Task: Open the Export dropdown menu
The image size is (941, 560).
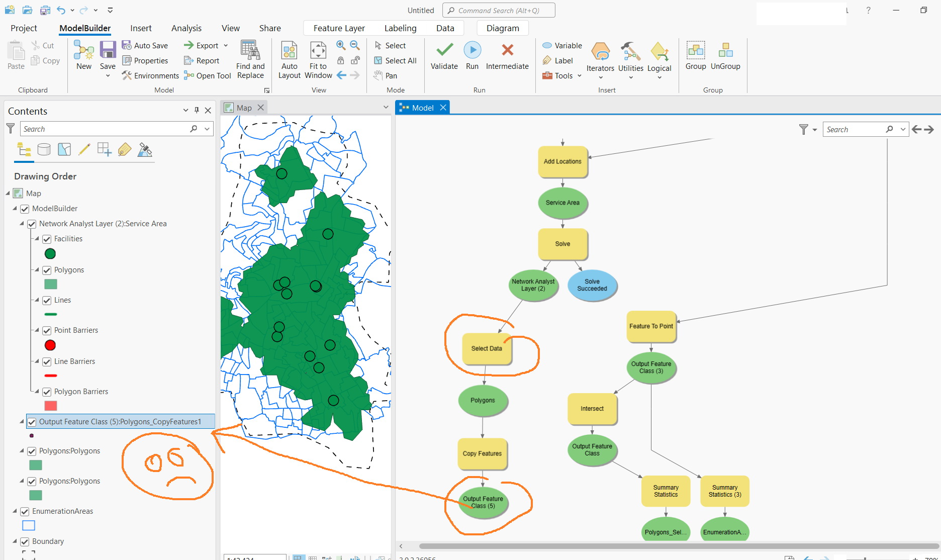Action: pyautogui.click(x=225, y=45)
